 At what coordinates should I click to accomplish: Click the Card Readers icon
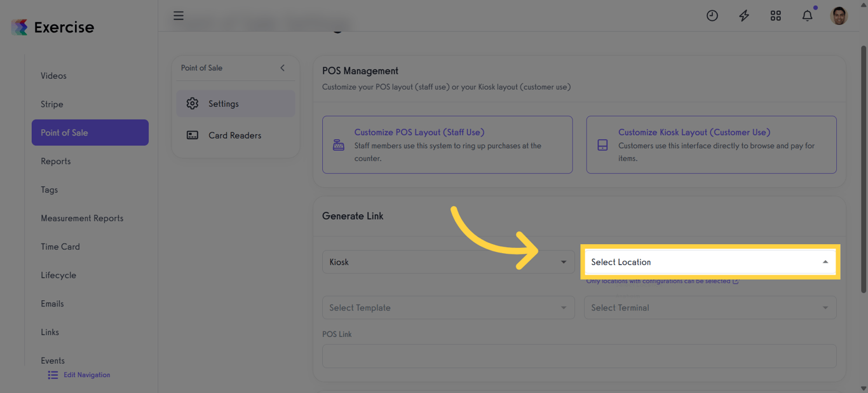(193, 135)
